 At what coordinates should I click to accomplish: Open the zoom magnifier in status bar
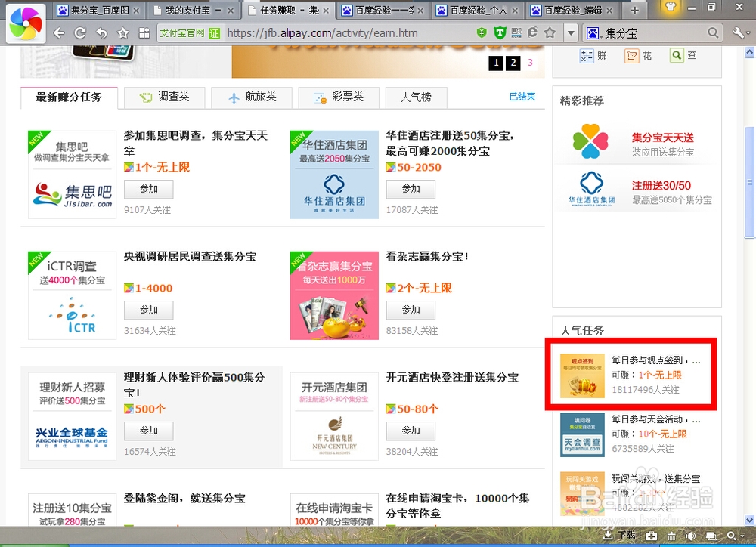pyautogui.click(x=731, y=536)
